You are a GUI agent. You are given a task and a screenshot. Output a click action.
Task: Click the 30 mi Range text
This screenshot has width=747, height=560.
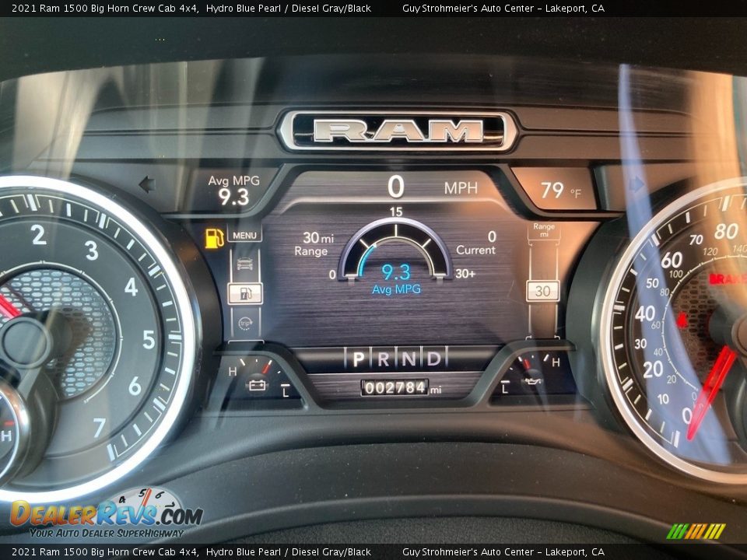tap(314, 243)
